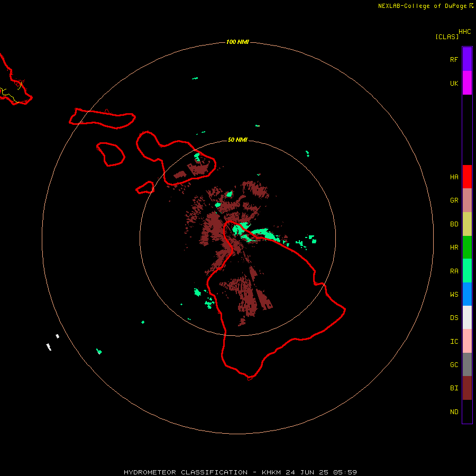476x476 pixels.
Task: Click the GR legend label
Action: point(454,200)
